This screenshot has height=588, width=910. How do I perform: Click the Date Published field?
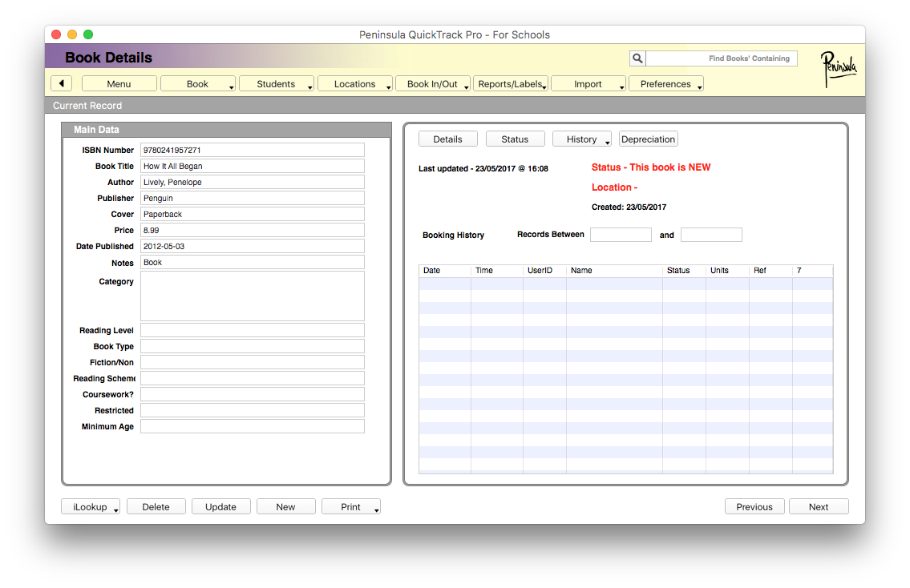pyautogui.click(x=253, y=247)
